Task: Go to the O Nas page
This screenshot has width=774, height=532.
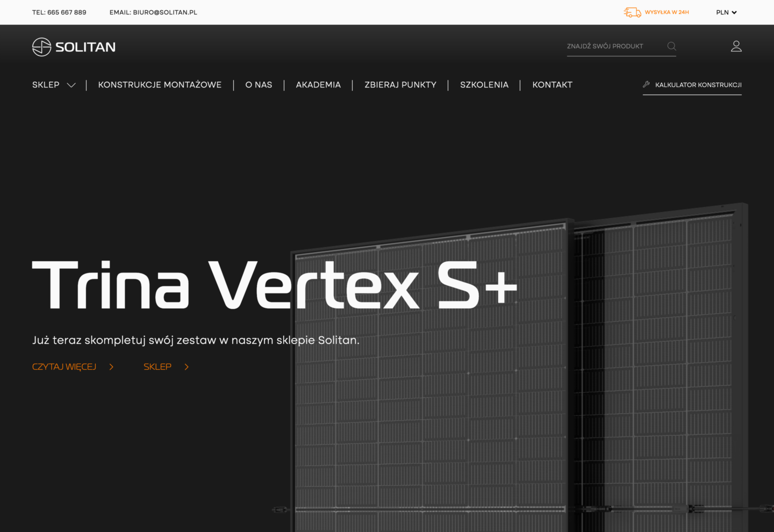Action: (x=259, y=85)
